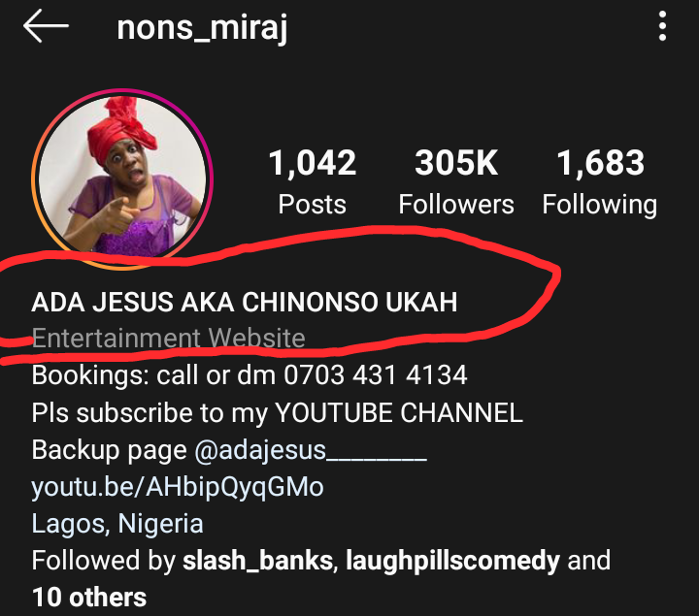
Task: Open the 305K Followers list
Action: pos(456,181)
